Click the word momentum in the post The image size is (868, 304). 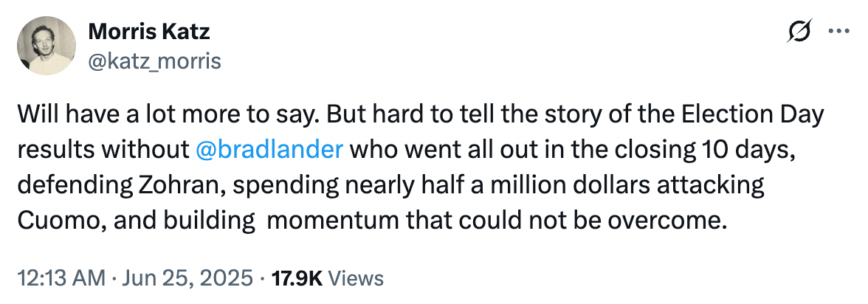[x=328, y=220]
